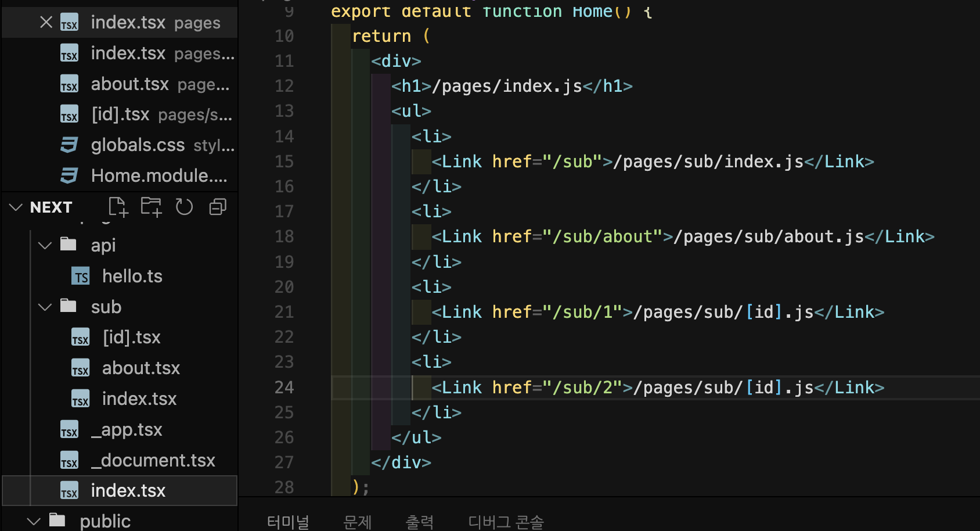The height and width of the screenshot is (531, 980).
Task: Switch to open editor index.tsx pages
Action: [120, 23]
